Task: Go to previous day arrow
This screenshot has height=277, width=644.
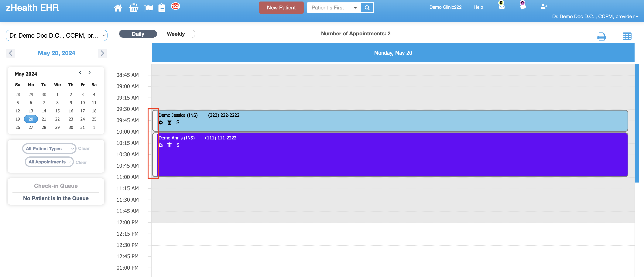Action: 11,53
